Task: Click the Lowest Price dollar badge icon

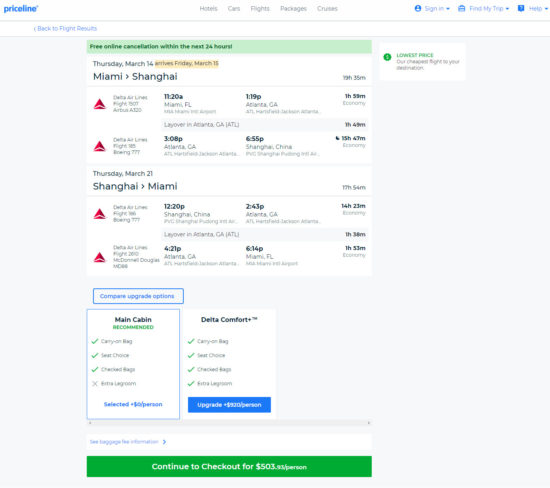Action: point(387,57)
